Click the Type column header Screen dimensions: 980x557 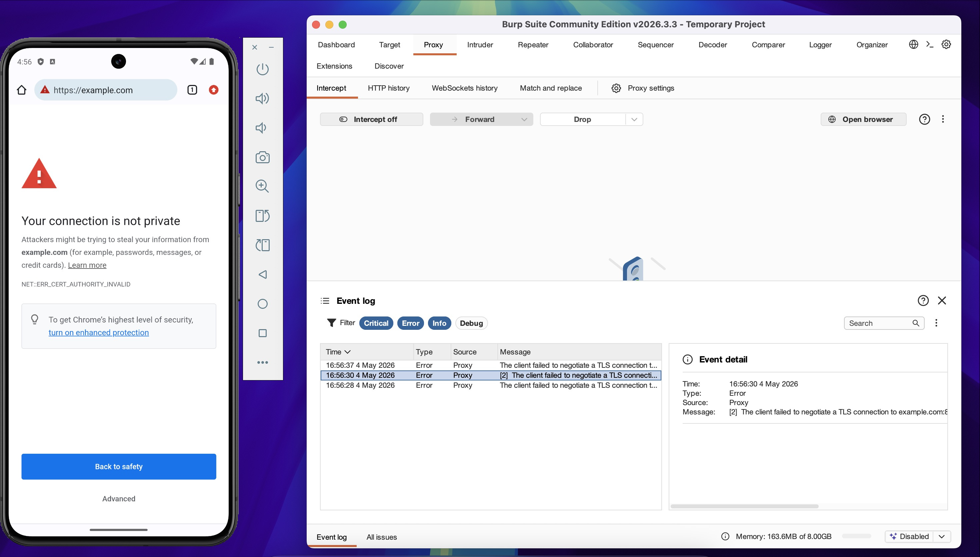(x=432, y=352)
